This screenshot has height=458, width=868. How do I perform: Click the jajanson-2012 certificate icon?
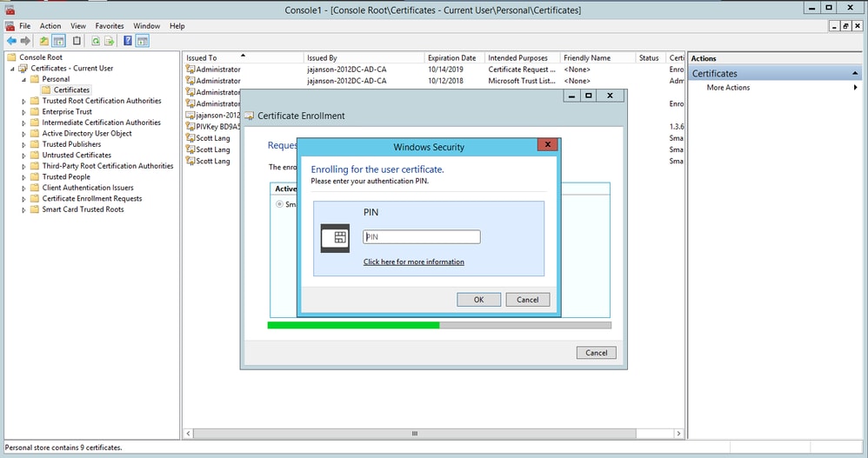click(x=190, y=115)
